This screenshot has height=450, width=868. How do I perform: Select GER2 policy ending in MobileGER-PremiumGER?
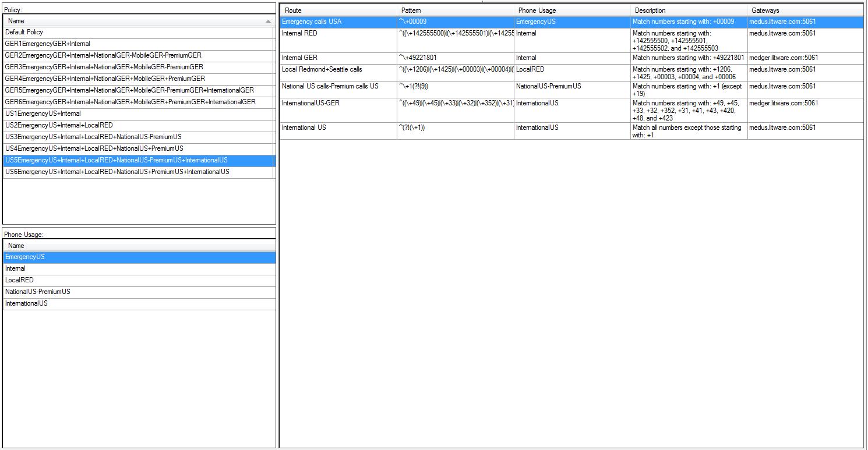point(139,56)
